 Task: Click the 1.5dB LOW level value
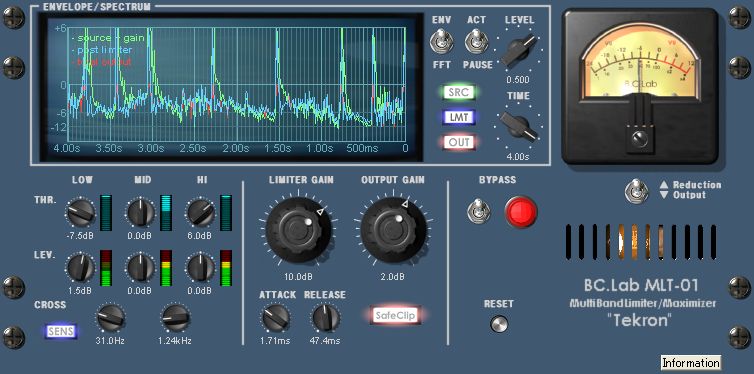pos(80,291)
